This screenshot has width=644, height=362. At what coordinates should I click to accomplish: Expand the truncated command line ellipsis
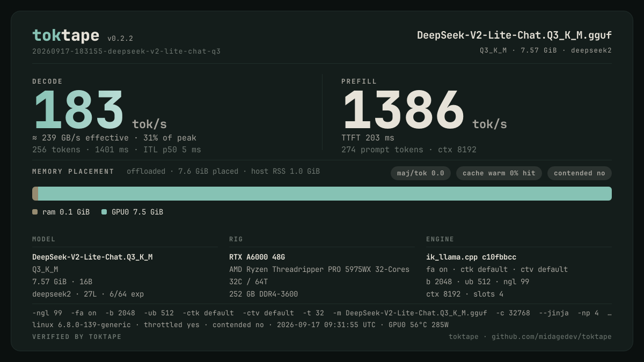609,313
